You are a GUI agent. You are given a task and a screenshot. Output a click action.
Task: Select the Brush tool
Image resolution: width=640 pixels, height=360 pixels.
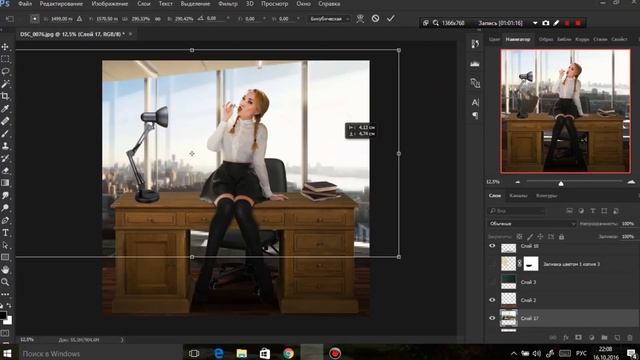pos(5,133)
